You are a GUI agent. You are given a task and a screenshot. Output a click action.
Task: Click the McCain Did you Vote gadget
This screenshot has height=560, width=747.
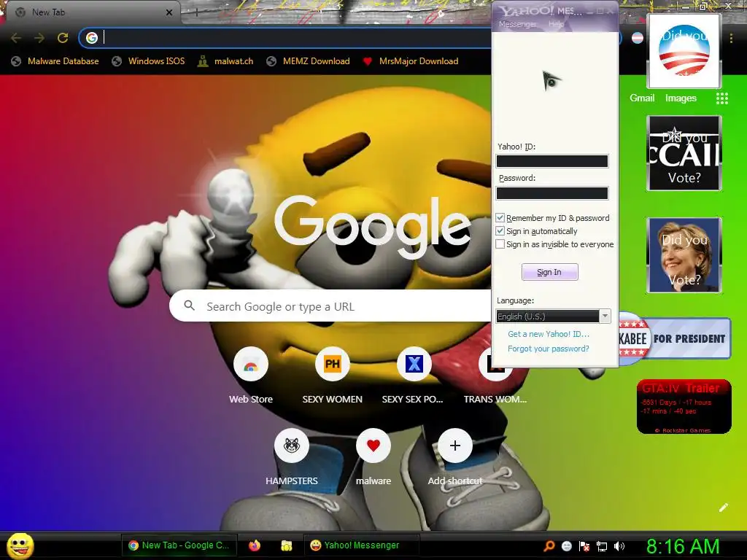684,153
